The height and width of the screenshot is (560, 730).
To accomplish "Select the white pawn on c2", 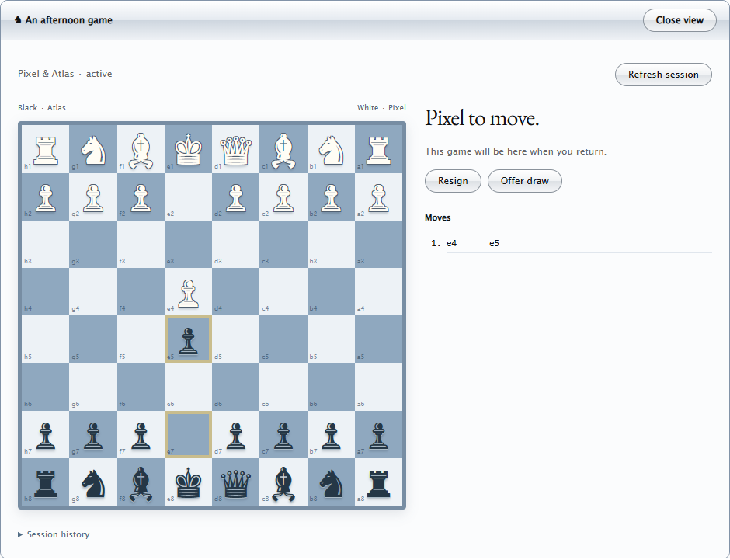I will 283,197.
